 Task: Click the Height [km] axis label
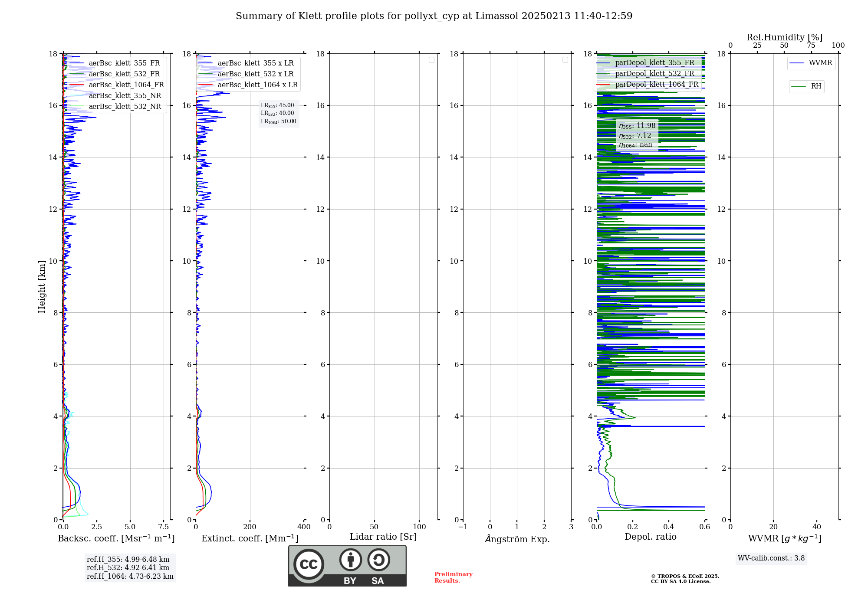click(42, 287)
